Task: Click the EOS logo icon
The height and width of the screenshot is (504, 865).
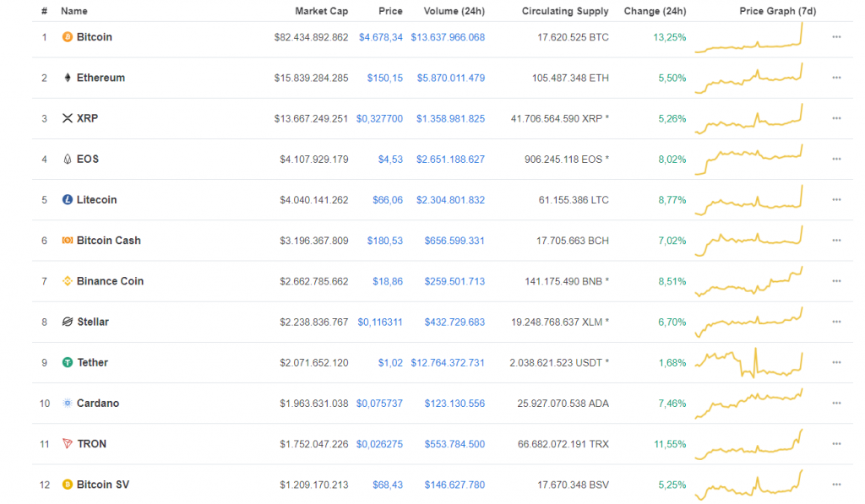Action: tap(68, 160)
